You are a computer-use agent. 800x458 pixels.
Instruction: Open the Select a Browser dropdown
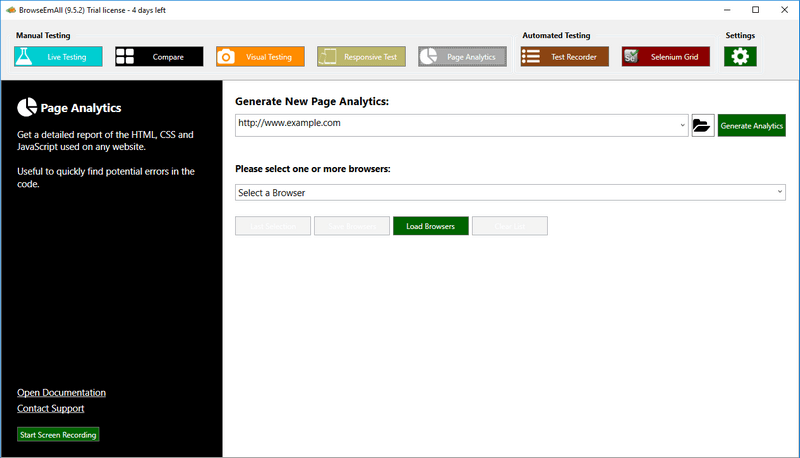point(510,192)
